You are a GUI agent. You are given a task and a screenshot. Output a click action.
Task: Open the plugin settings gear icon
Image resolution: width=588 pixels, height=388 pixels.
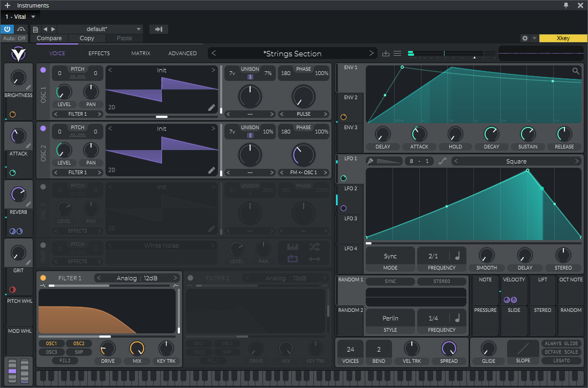[525, 39]
